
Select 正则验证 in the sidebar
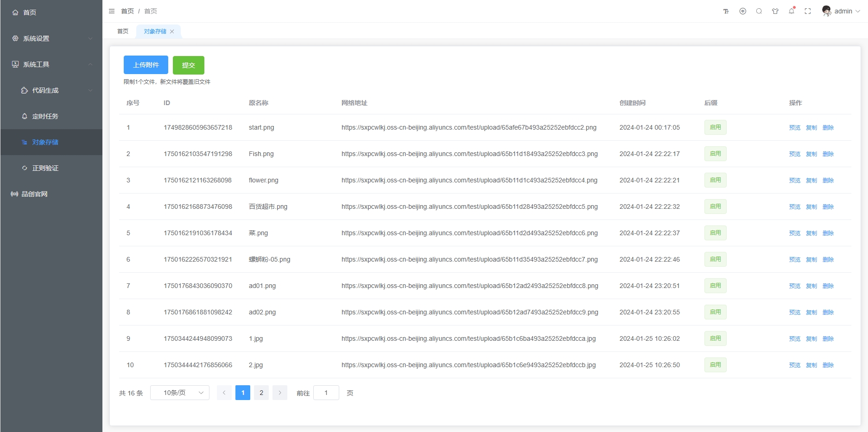(45, 168)
